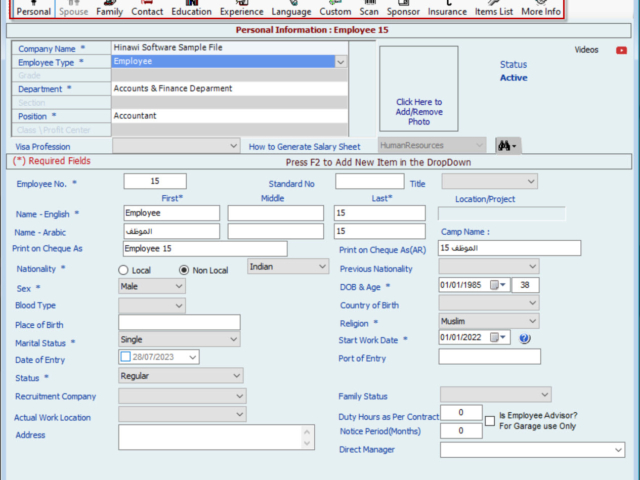Click help icon beside Start Work Date
The width and height of the screenshot is (640, 480).
524,338
